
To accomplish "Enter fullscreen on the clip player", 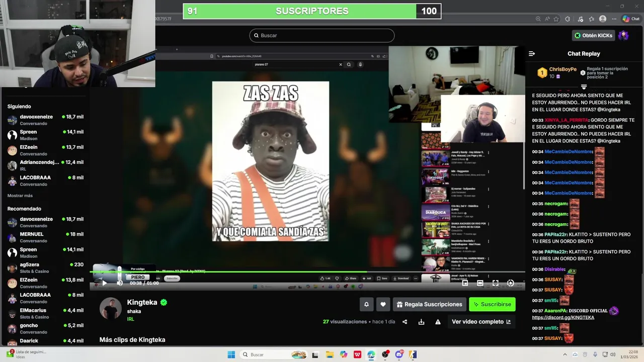I will 495,283.
